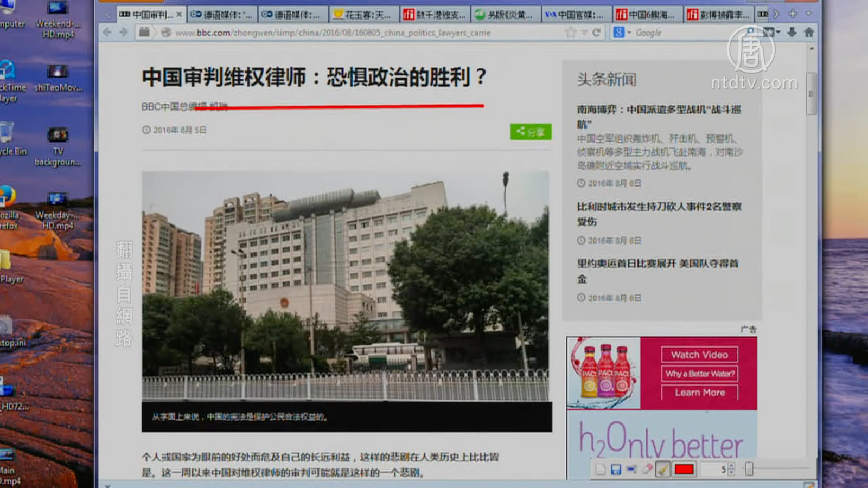Image resolution: width=868 pixels, height=488 pixels.
Task: Switch to the 花玉客 tab
Action: (x=363, y=15)
